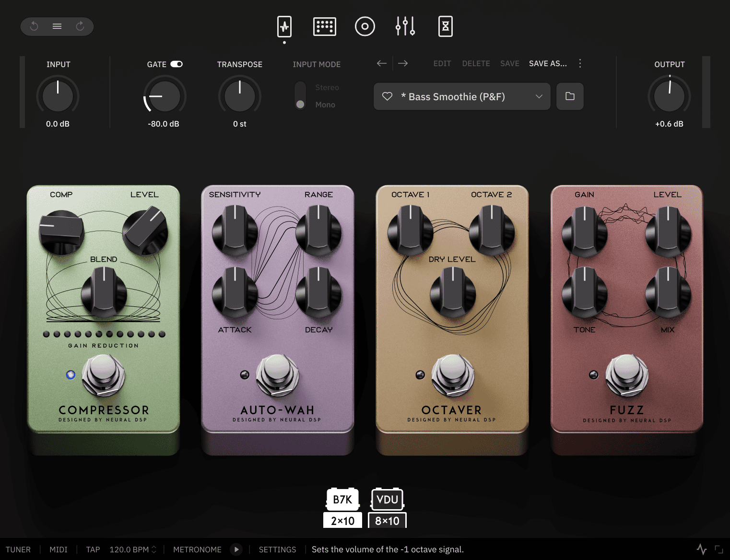This screenshot has height=560, width=730.
Task: Click the TRANSPOSE knob
Action: (240, 96)
